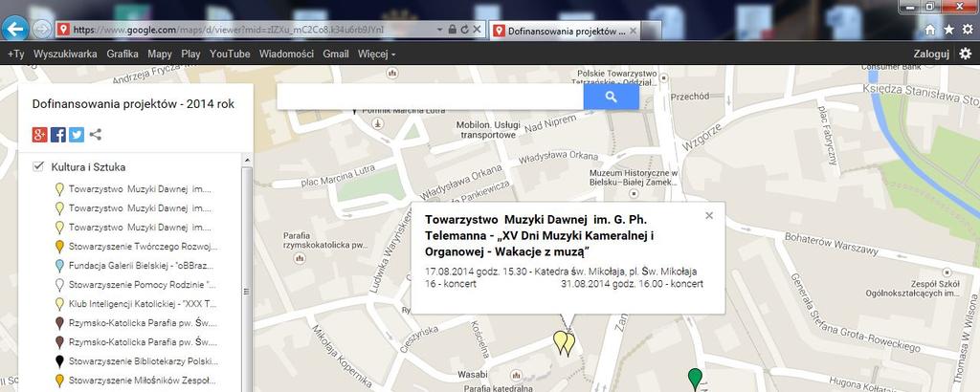Screen dimensions: 980x392
Task: Close the Telemanna info popup
Action: [709, 215]
